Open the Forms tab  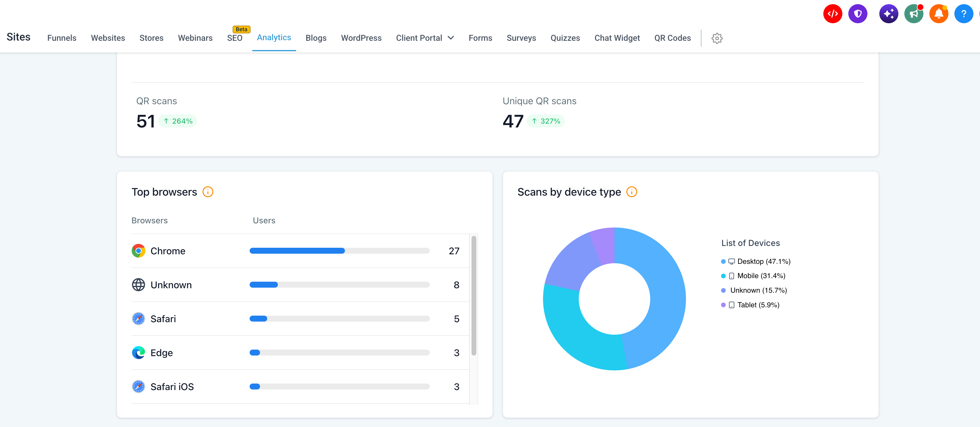480,38
